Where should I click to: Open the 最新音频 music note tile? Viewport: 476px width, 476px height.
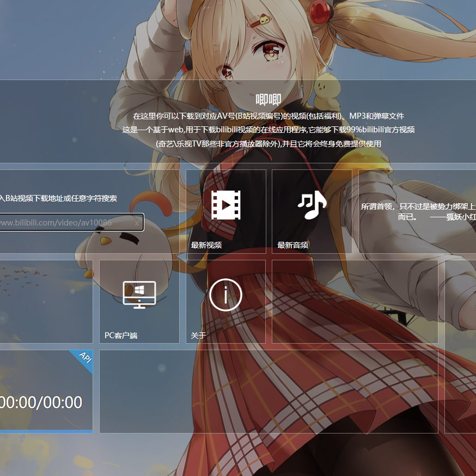pos(312,211)
